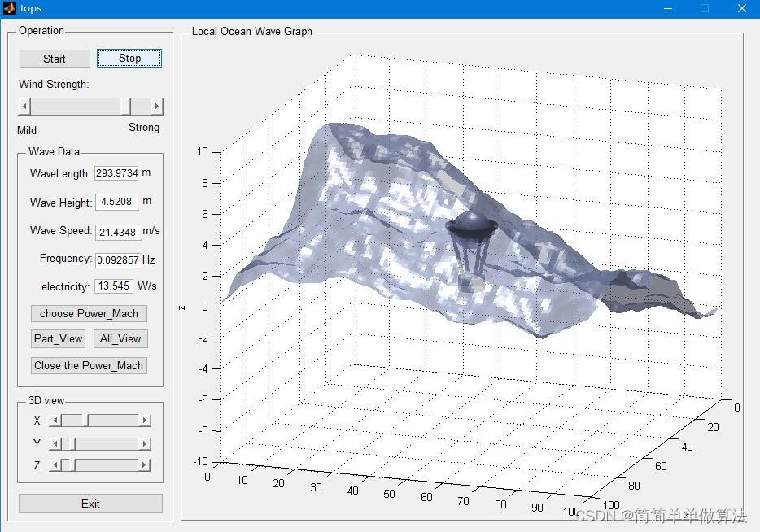Click the Wave Speed value field
760x532 pixels.
tap(118, 232)
